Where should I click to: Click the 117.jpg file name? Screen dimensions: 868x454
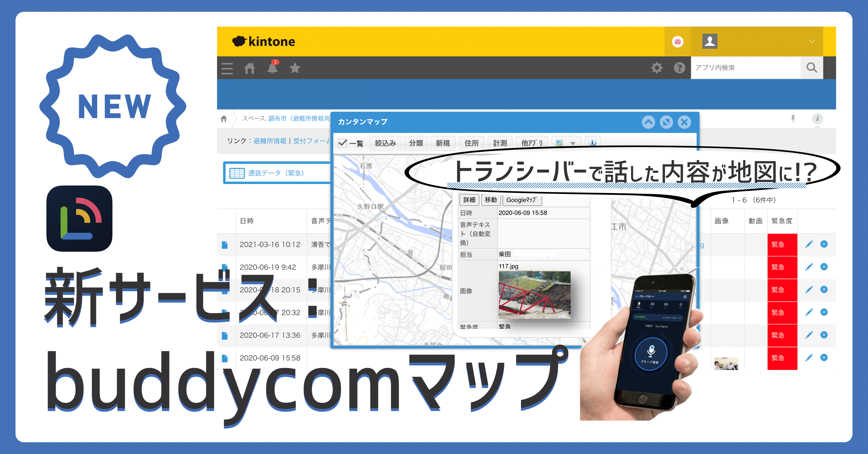coord(508,266)
